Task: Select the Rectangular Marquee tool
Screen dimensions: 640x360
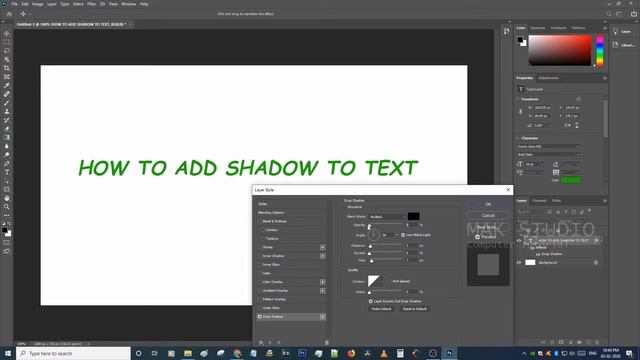Action: [7, 42]
